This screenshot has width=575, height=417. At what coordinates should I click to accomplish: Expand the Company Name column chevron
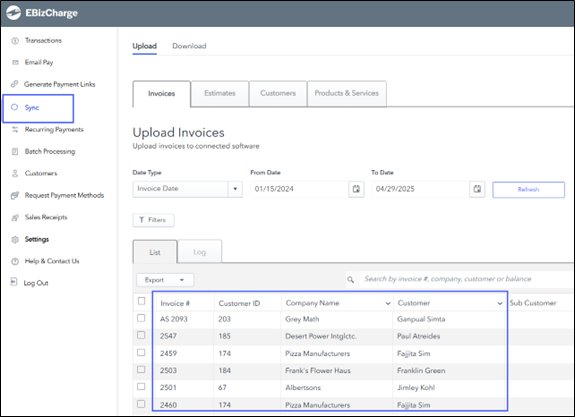pyautogui.click(x=388, y=303)
